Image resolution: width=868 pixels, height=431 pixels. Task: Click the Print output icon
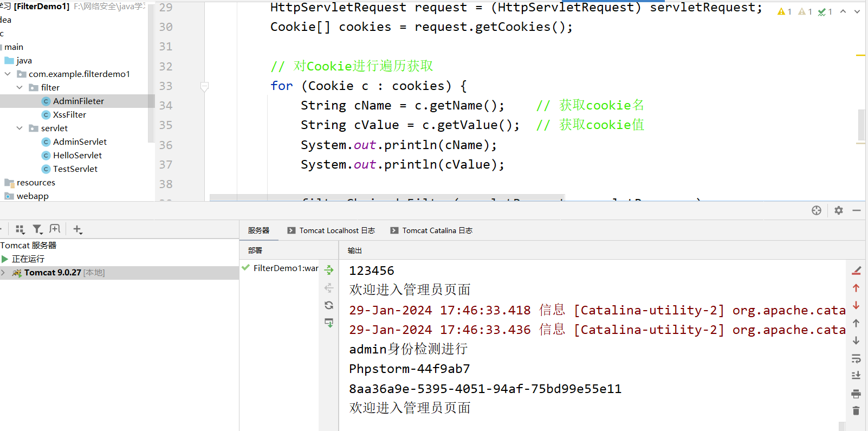pyautogui.click(x=856, y=394)
